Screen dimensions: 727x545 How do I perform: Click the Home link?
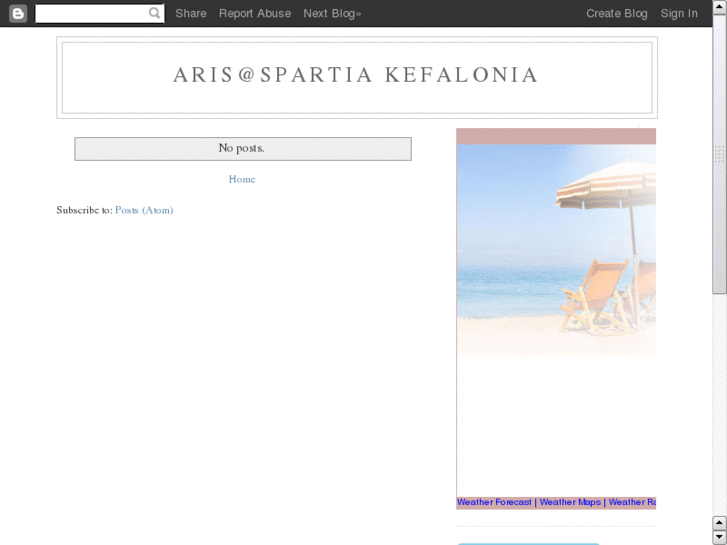(242, 179)
